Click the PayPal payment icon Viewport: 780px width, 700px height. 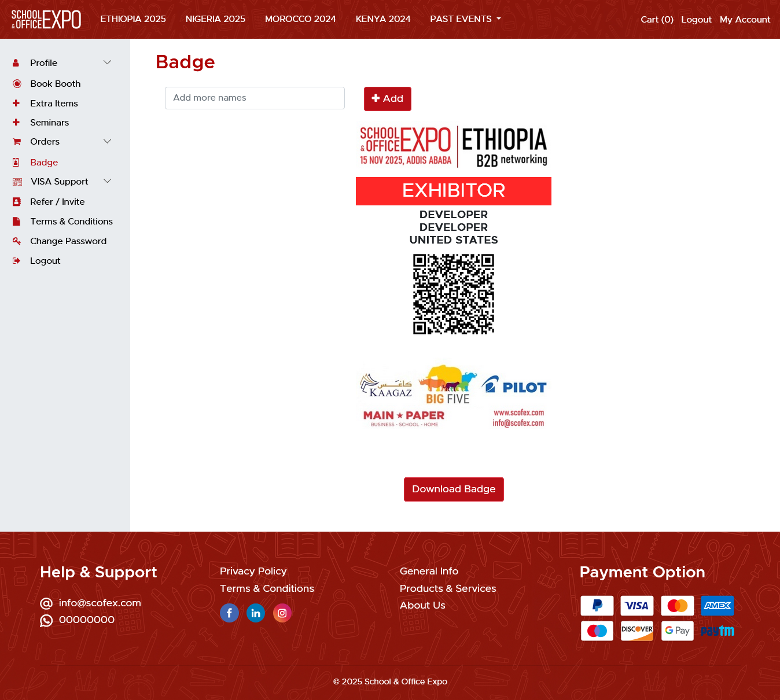click(597, 606)
